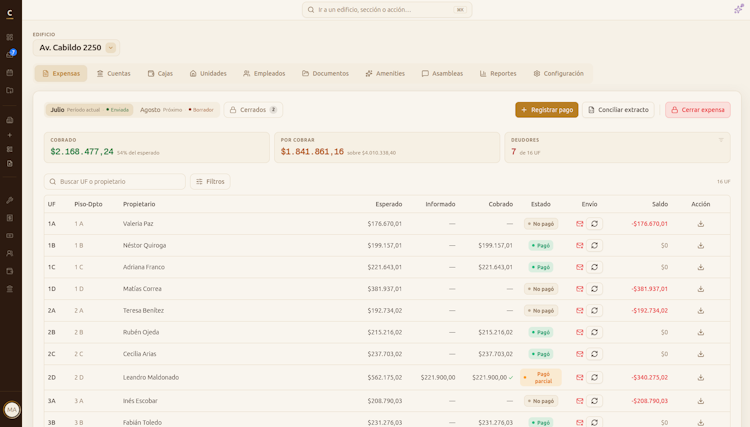Click the refresh icon in Adriana Franco row
Screen dimensions: 750x427
click(x=595, y=267)
